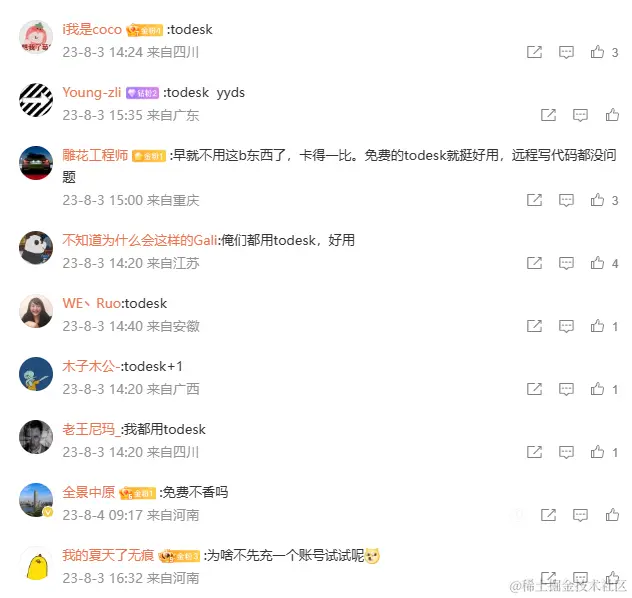The image size is (632, 598).
Task: Like the comment by i我是coco
Action: click(597, 52)
